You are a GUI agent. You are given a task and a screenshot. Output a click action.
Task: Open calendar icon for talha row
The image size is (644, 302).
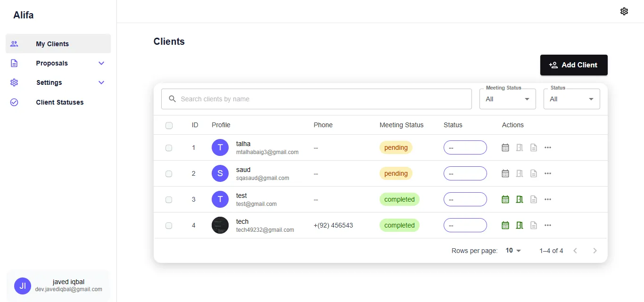click(x=505, y=147)
